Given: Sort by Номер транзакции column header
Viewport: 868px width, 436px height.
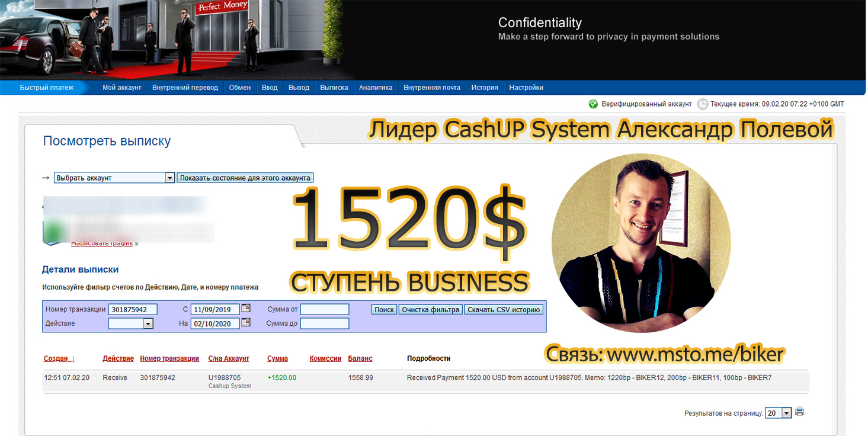Looking at the screenshot, I should [169, 358].
